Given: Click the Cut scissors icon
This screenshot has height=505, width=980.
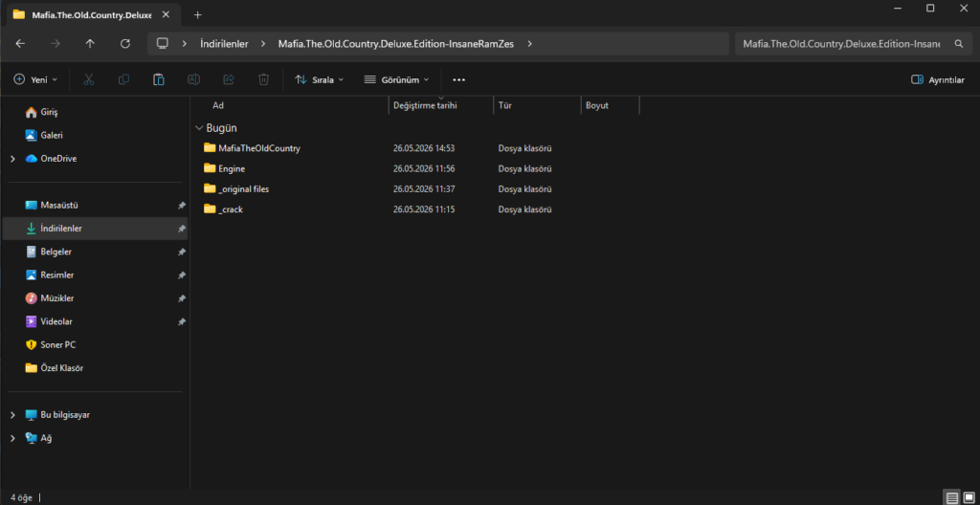Looking at the screenshot, I should coord(89,79).
